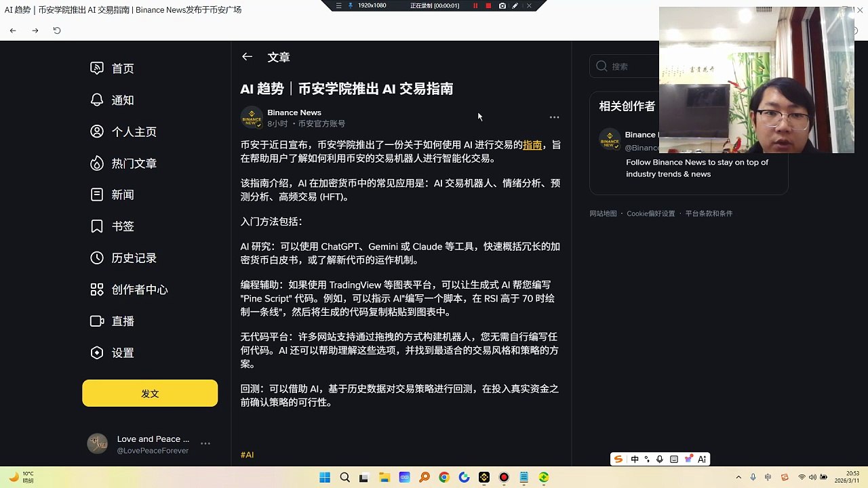The image size is (868, 488).
Task: Pin the recorder toolbar with the pin icon
Action: [x=351, y=5]
